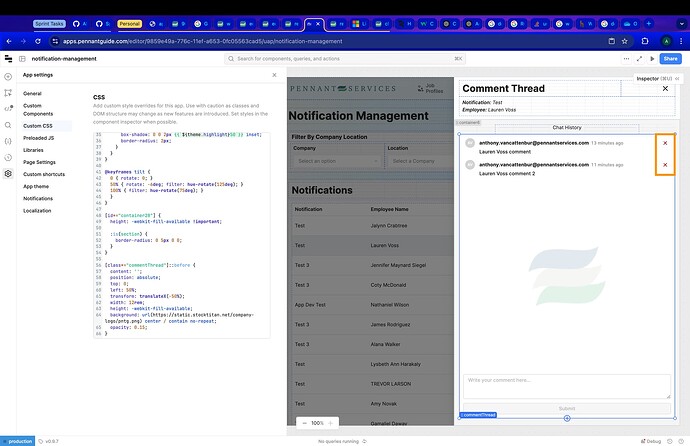Open Notifications settings entry
The width and height of the screenshot is (690, 446).
(38, 199)
